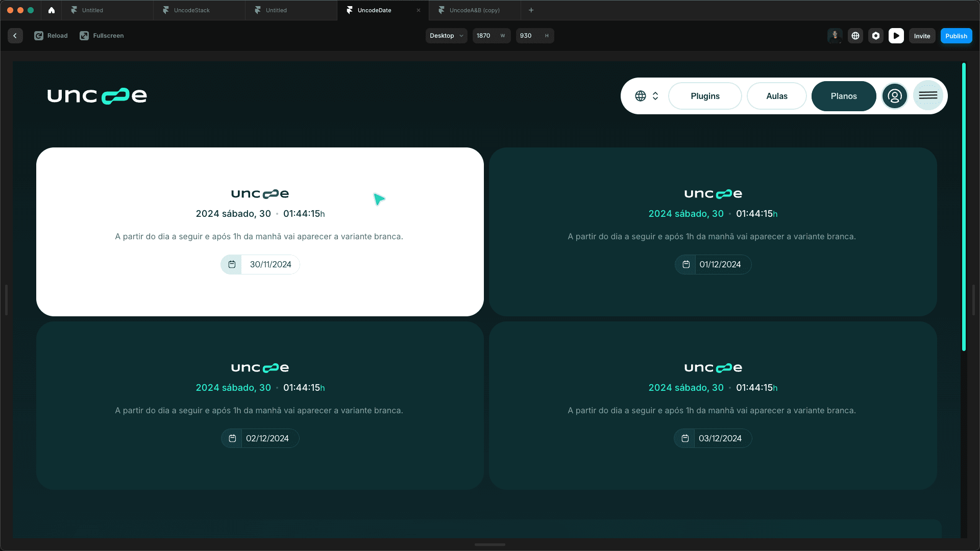Viewport: 980px width, 551px height.
Task: Click the globe localization icon in toolbar
Action: click(855, 36)
